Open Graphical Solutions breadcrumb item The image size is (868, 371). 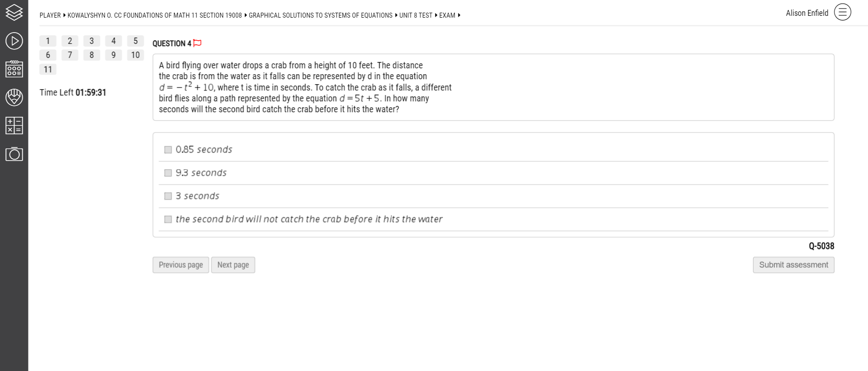tap(321, 15)
